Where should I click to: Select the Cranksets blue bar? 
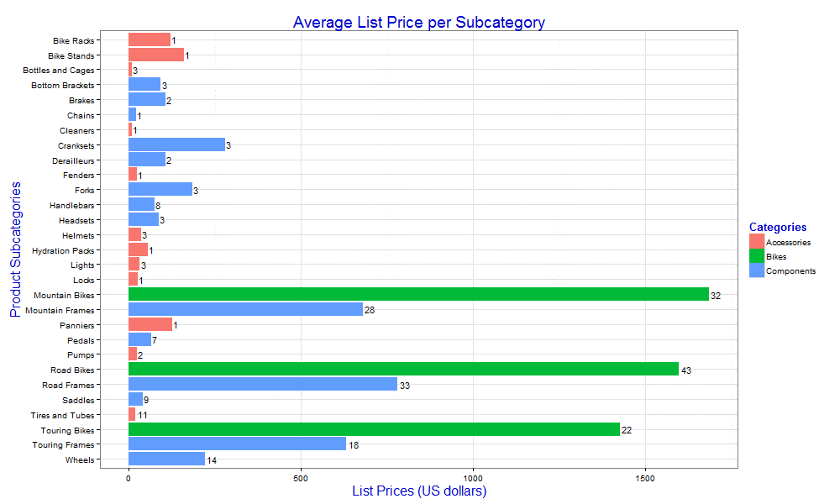(176, 145)
